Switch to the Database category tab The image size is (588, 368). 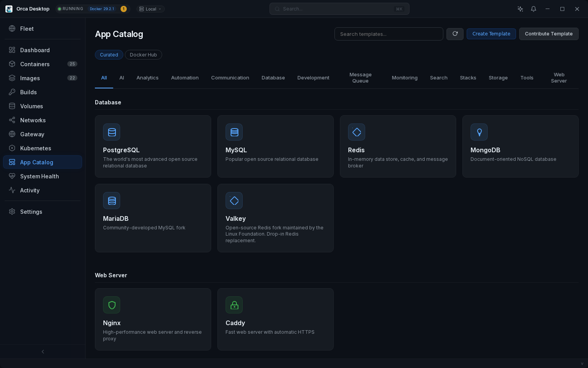tap(273, 78)
